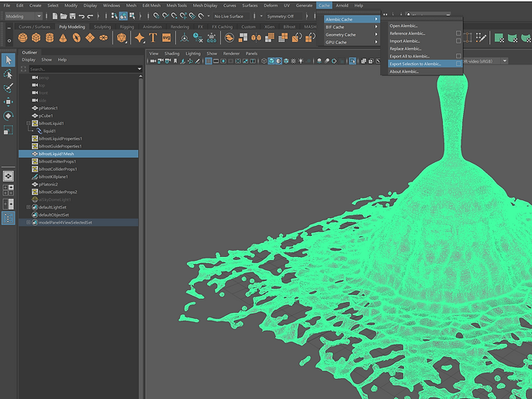Open options box for Export All to Alembic
532x399 pixels.
tap(458, 56)
